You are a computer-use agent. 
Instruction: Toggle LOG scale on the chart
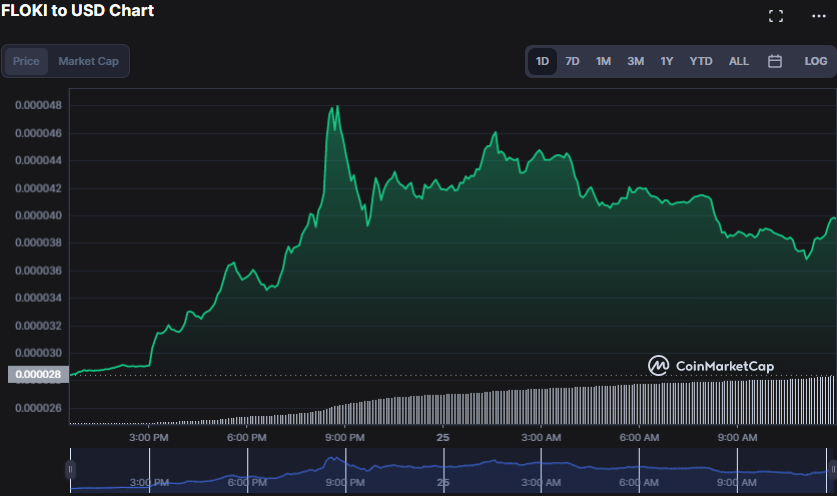pos(816,61)
